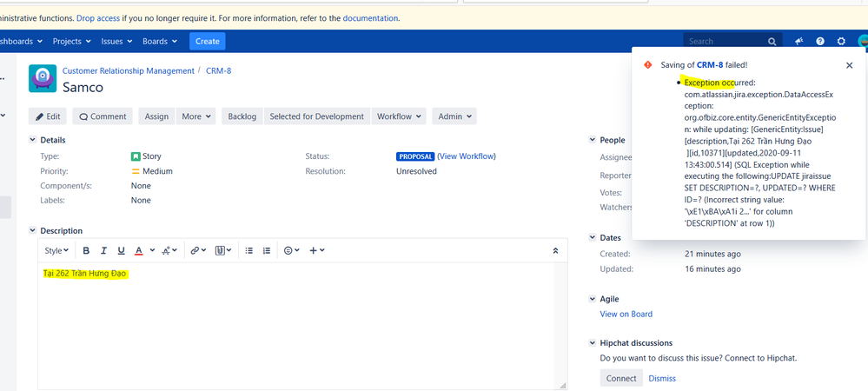Click the red text color A icon

pyautogui.click(x=138, y=250)
